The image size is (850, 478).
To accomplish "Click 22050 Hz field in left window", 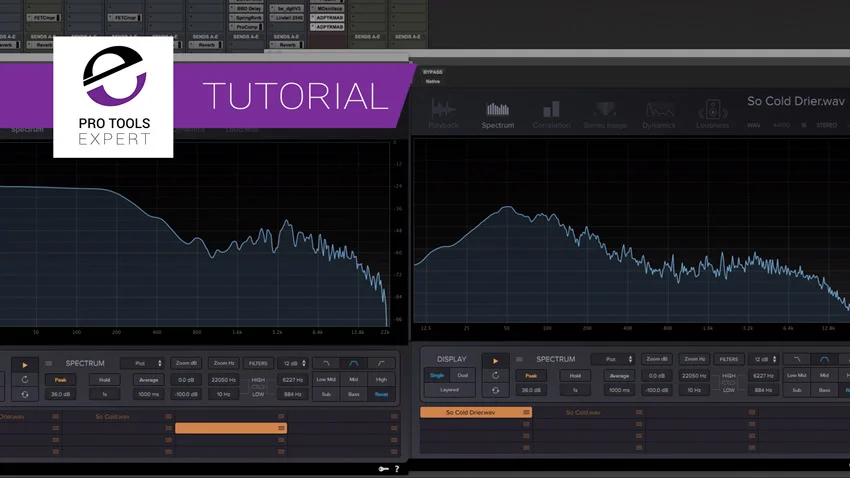I will [223, 380].
